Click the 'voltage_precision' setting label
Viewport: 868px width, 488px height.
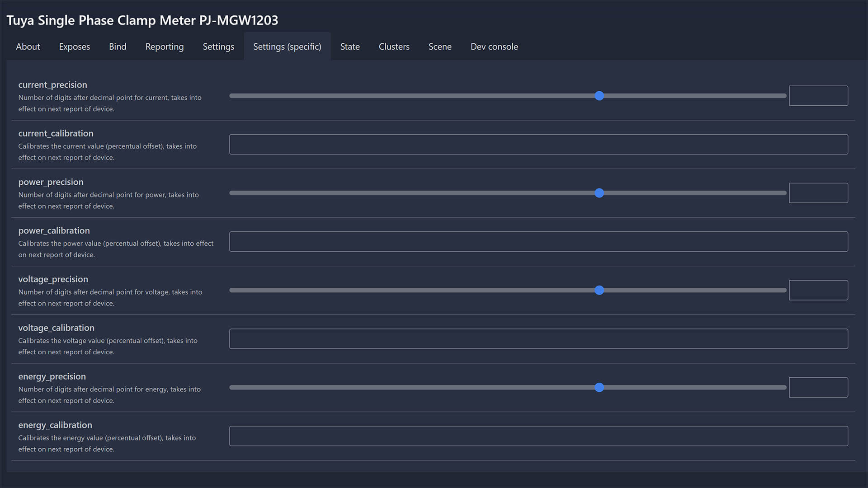[x=53, y=279]
